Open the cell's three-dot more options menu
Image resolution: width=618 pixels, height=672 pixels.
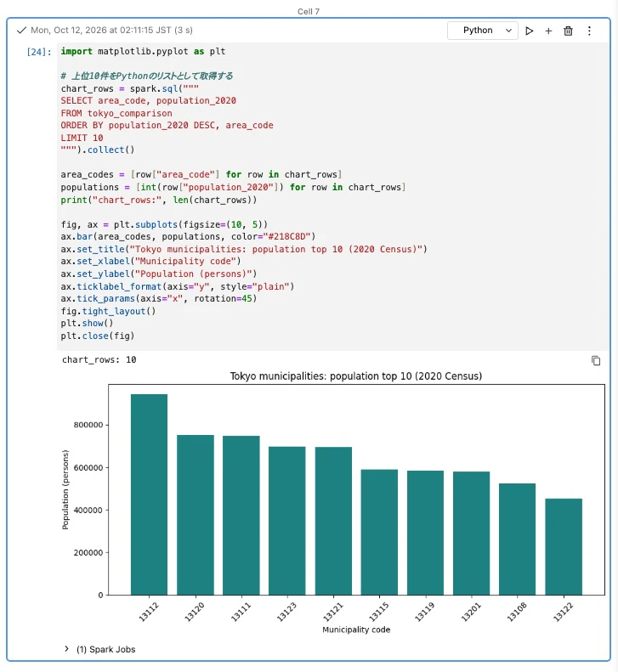(x=589, y=31)
